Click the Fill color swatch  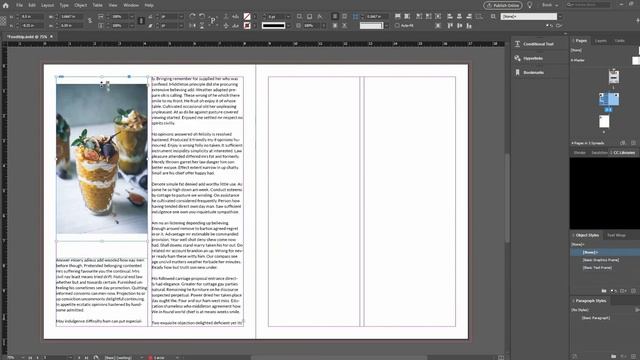coord(247,16)
